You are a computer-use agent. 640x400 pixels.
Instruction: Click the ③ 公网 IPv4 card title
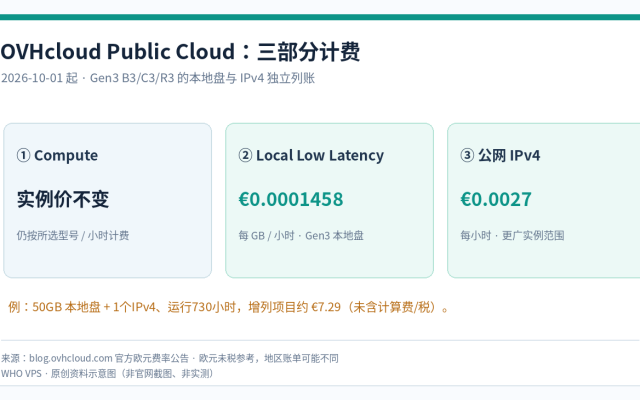500,156
